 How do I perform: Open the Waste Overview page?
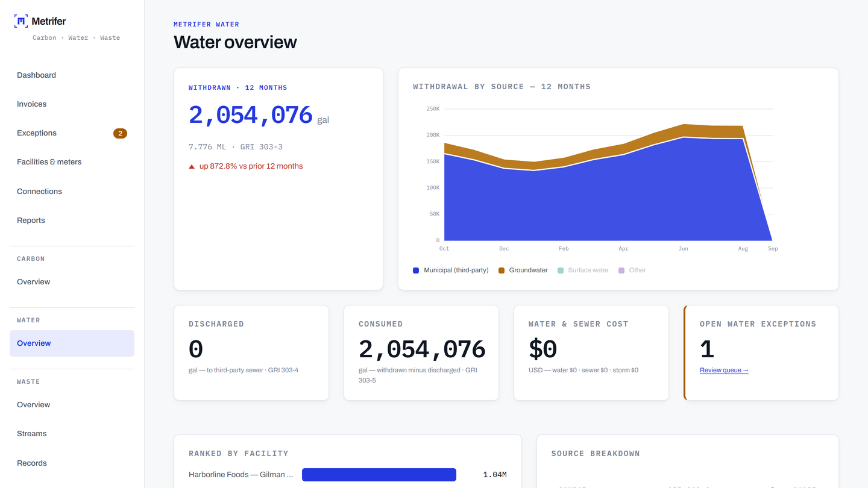[x=72, y=405]
